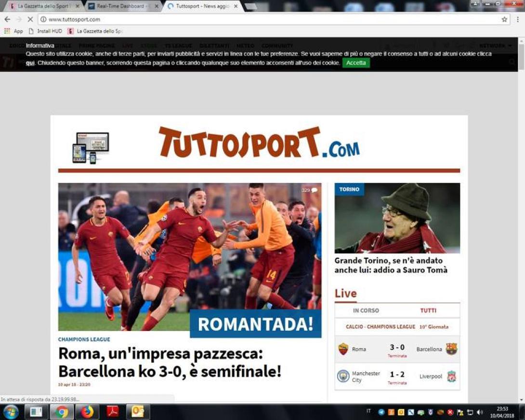Switch to the TUTTI tab in Live scores
This screenshot has height=420, width=525.
click(x=429, y=310)
